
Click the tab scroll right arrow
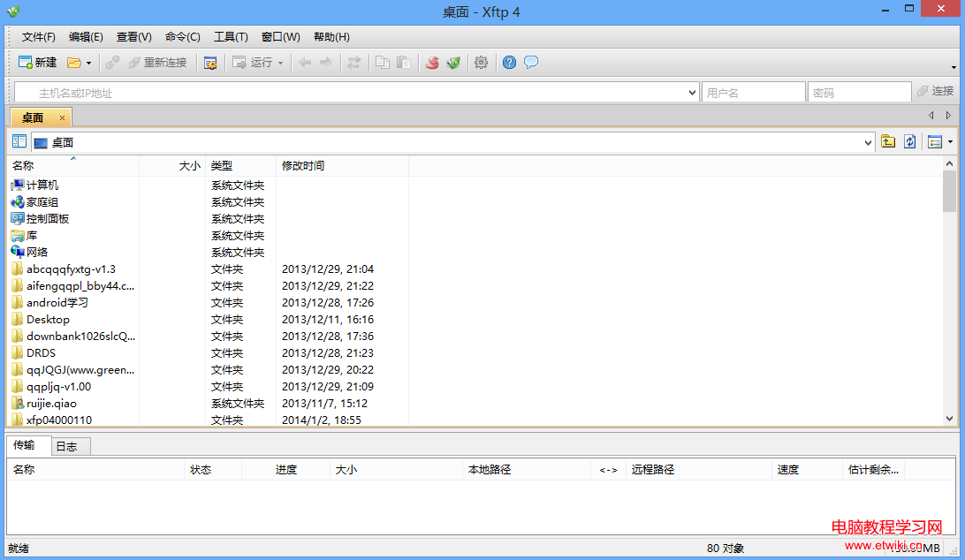[x=948, y=115]
